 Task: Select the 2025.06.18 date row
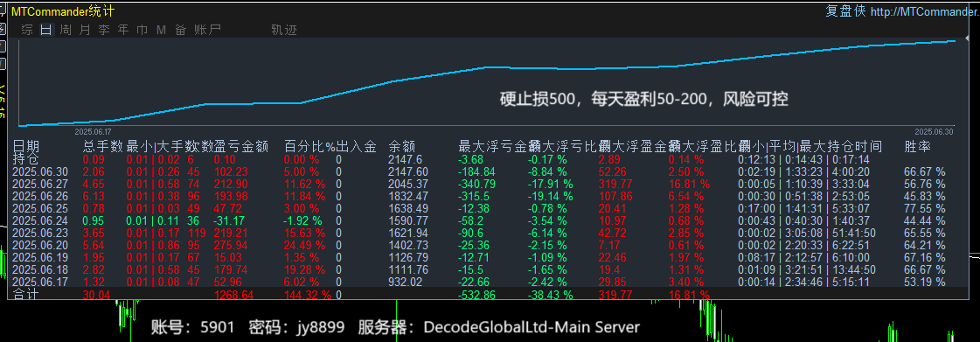point(40,269)
